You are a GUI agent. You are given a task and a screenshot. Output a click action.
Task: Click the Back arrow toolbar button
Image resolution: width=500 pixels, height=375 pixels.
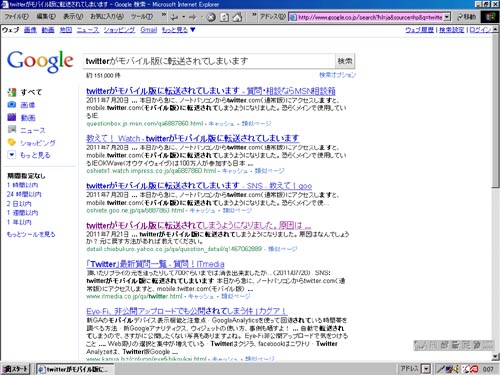click(x=174, y=17)
